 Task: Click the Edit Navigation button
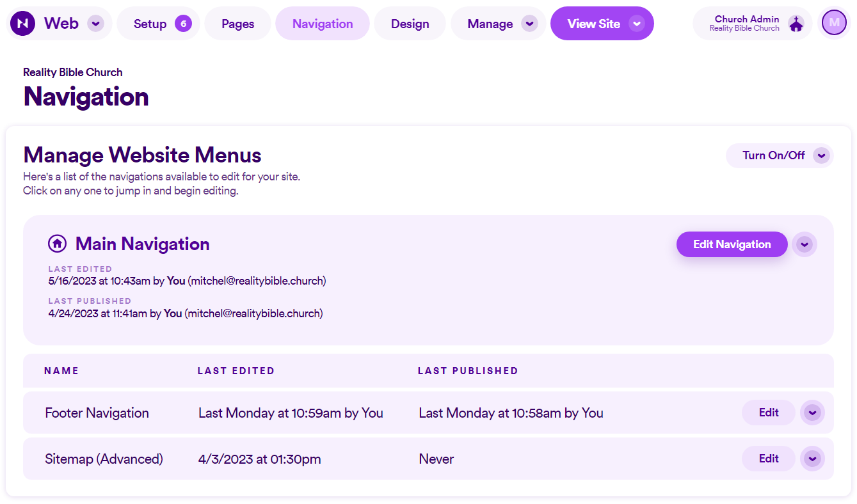click(x=732, y=244)
